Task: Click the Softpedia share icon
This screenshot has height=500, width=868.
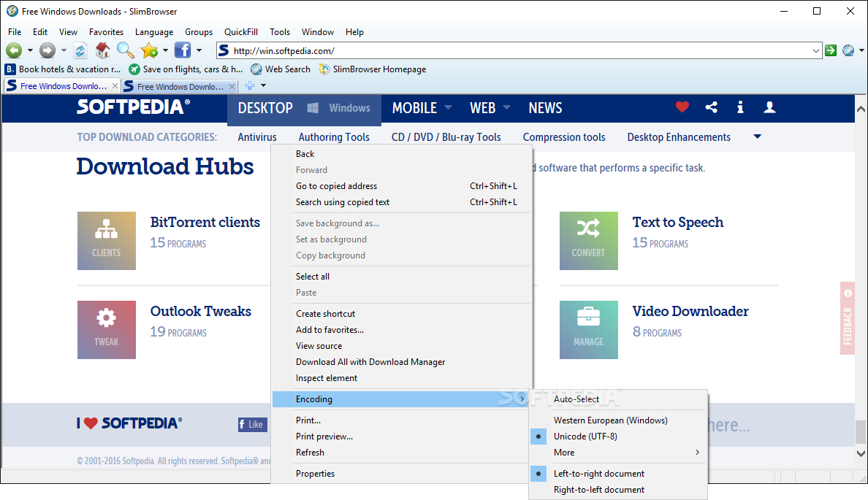Action: click(x=712, y=107)
